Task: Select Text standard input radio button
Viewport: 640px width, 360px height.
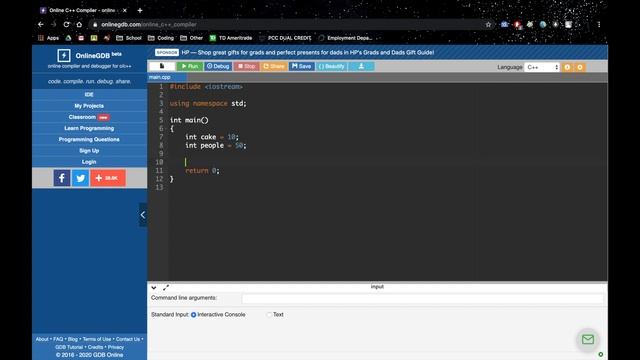Action: click(x=269, y=315)
